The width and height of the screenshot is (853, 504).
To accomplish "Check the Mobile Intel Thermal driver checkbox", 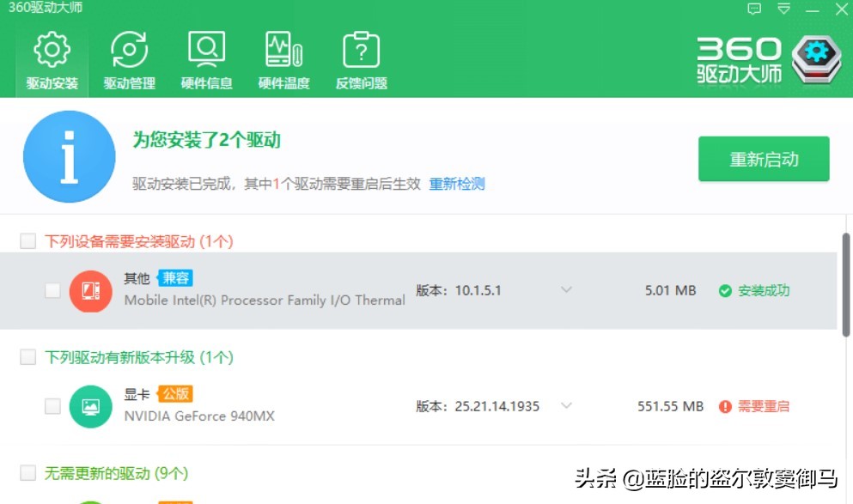I will 52,290.
